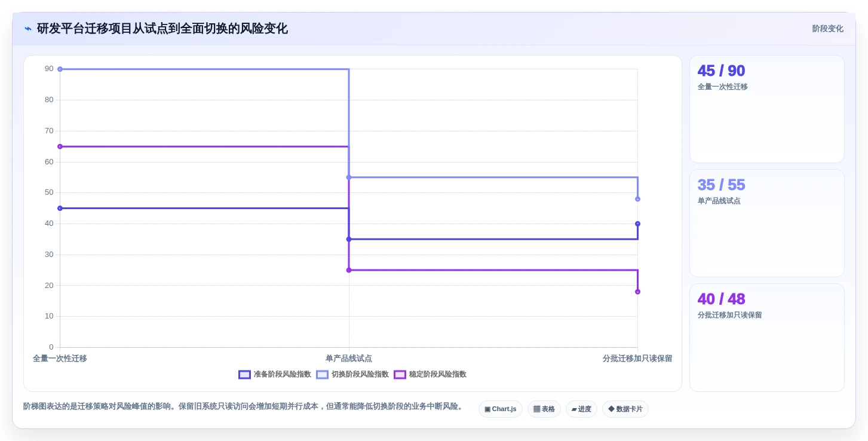868x441 pixels.
Task: Select the 表格 tag chip
Action: (544, 409)
